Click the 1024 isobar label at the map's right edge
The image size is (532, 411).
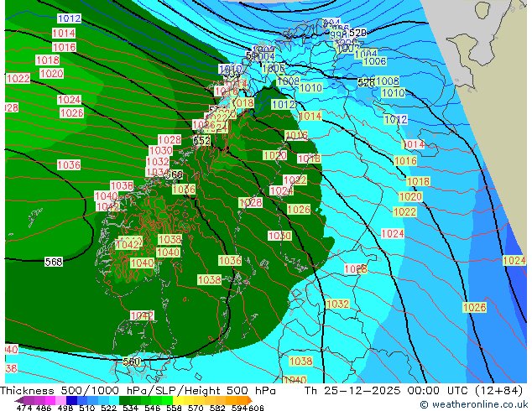(x=514, y=260)
